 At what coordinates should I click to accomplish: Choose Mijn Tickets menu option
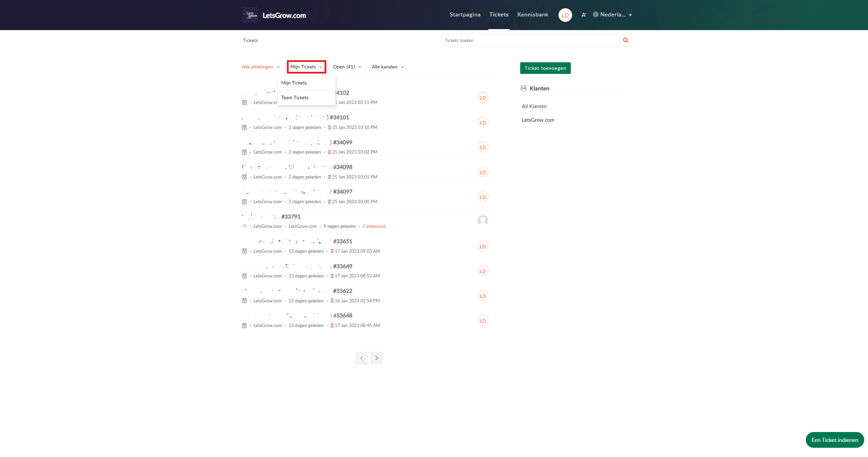(x=294, y=83)
